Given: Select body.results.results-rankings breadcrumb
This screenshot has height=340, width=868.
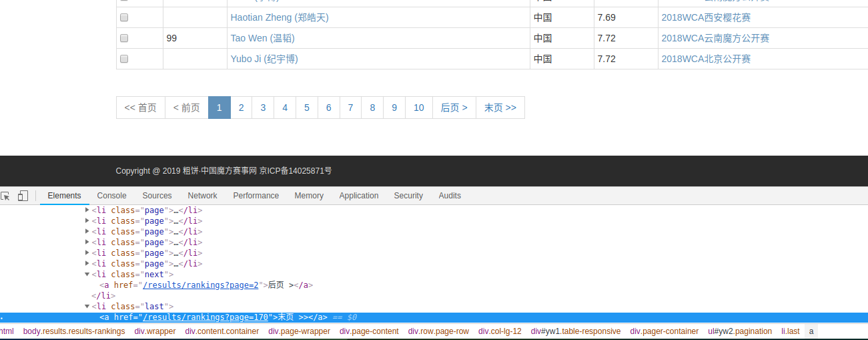Looking at the screenshot, I should pyautogui.click(x=74, y=331).
